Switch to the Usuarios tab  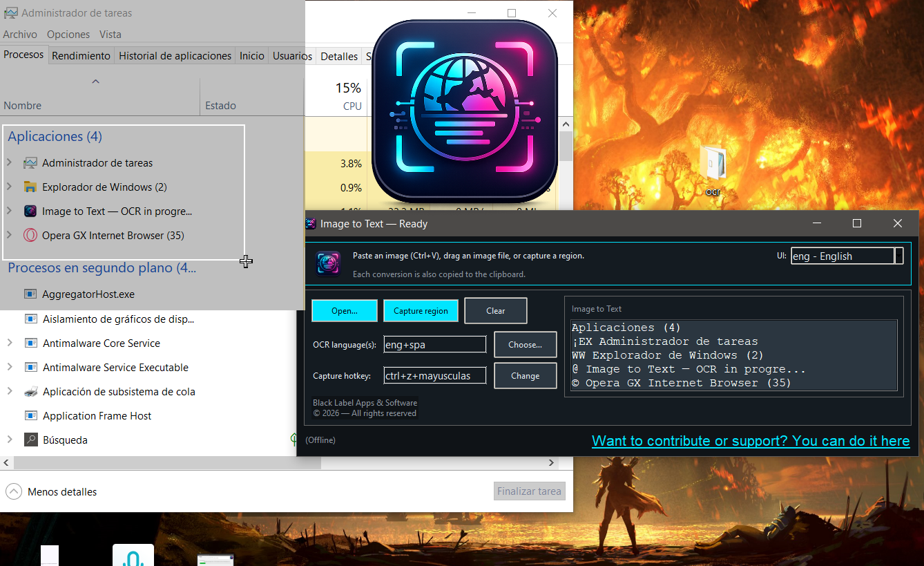tap(293, 56)
